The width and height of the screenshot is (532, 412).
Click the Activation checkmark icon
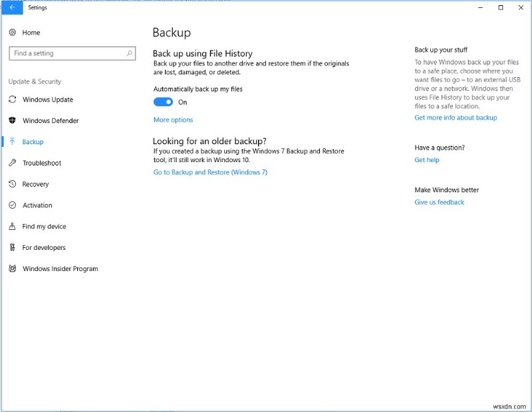click(13, 205)
